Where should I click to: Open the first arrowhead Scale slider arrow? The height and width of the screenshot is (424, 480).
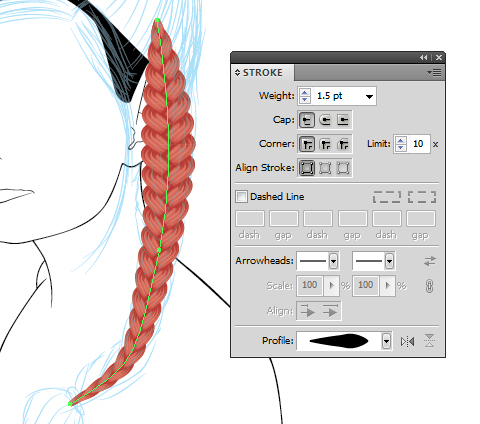tap(331, 286)
